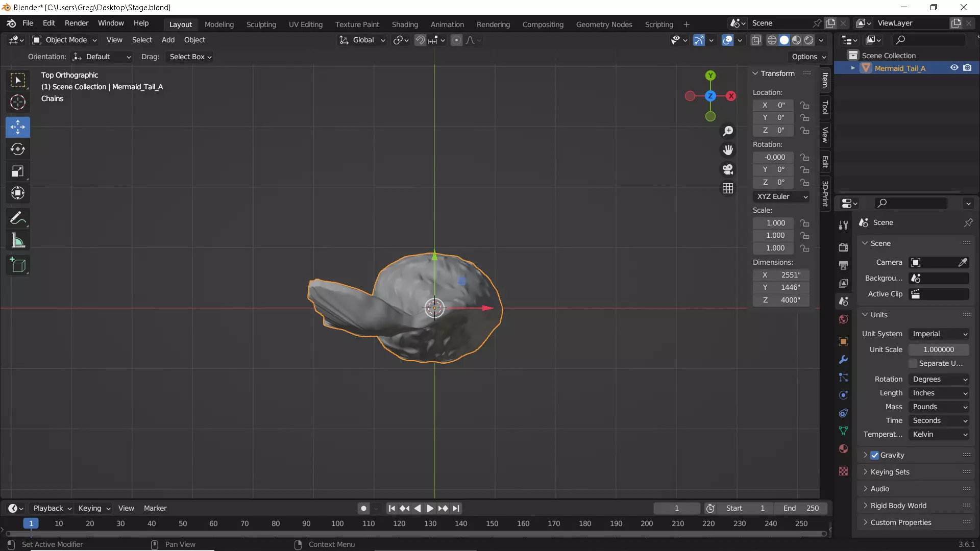Toggle proportional editing button
The image size is (980, 551).
tap(457, 40)
